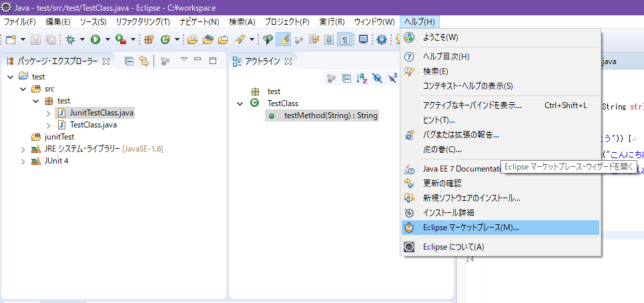Open the ウィンドウ(W) menu
The image size is (644, 303).
(x=374, y=22)
